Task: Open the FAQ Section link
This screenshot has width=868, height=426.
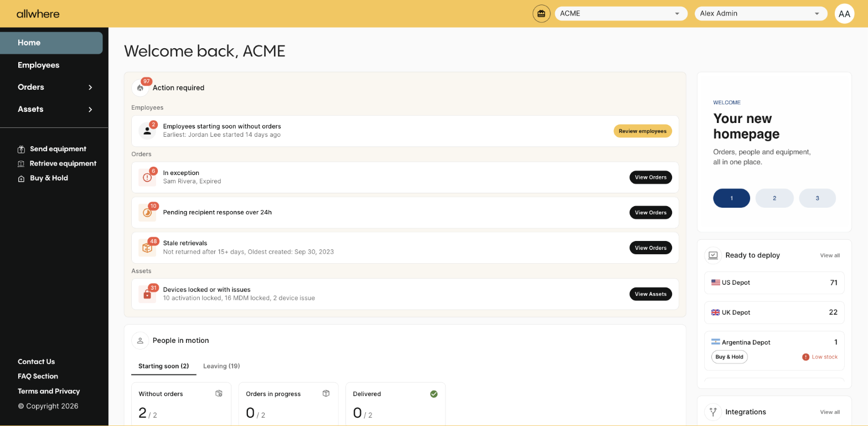Action: pos(38,376)
